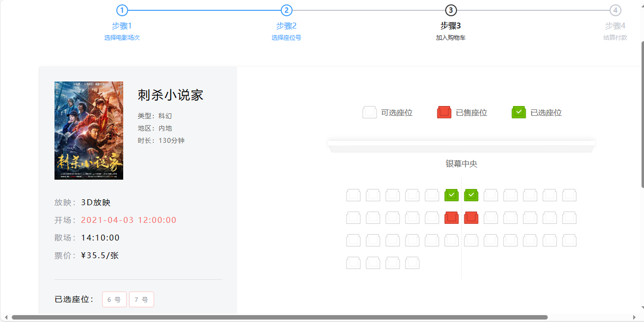Select the first seat in row three
The image size is (644, 322).
(353, 241)
